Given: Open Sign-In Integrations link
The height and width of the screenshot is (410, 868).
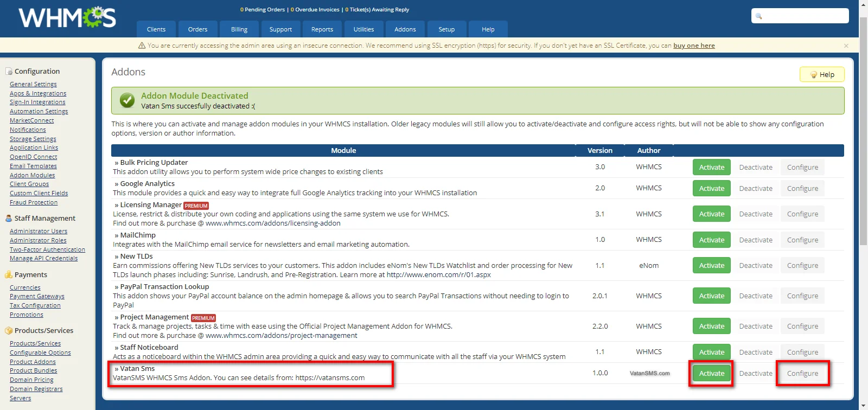Looking at the screenshot, I should (x=37, y=102).
